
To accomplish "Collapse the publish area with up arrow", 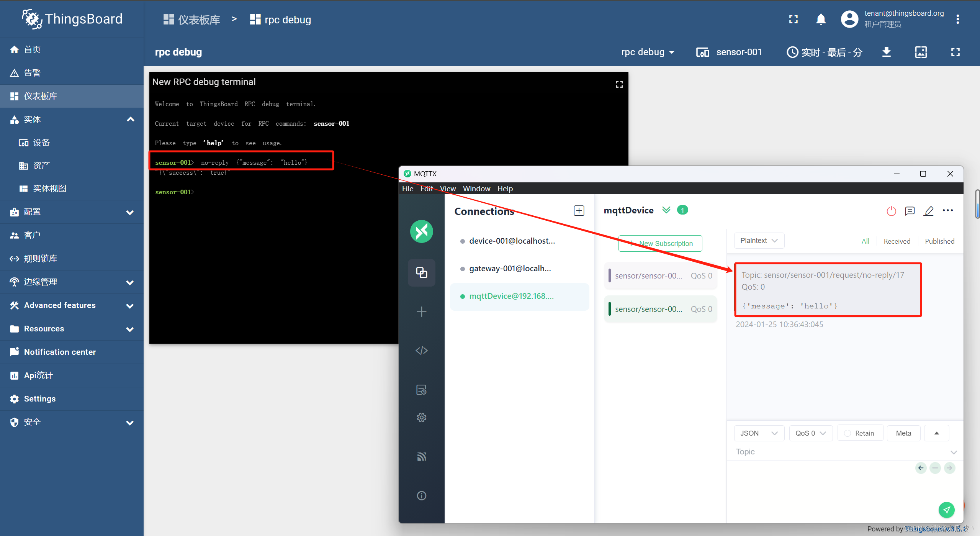I will 936,433.
